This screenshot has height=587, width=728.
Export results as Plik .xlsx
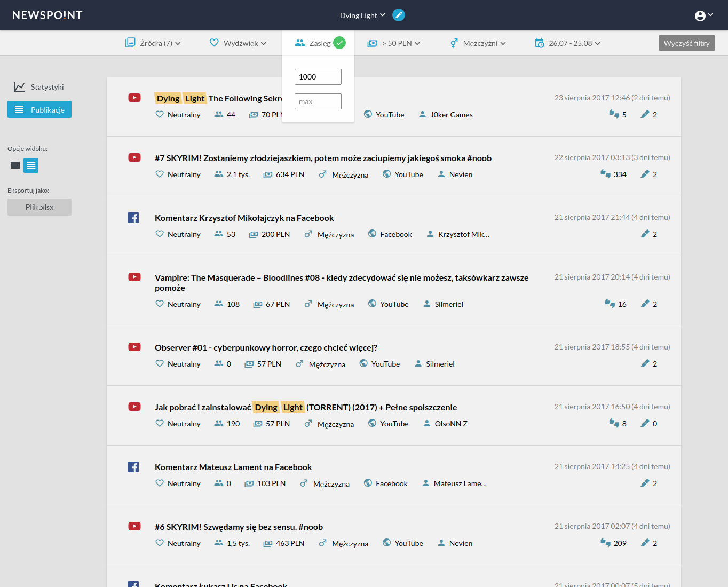click(x=39, y=207)
